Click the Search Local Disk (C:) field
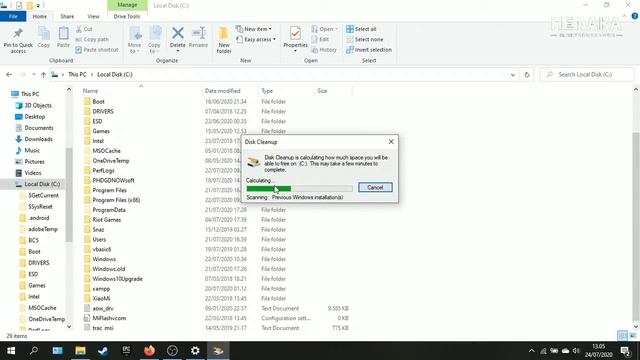 coord(587,75)
